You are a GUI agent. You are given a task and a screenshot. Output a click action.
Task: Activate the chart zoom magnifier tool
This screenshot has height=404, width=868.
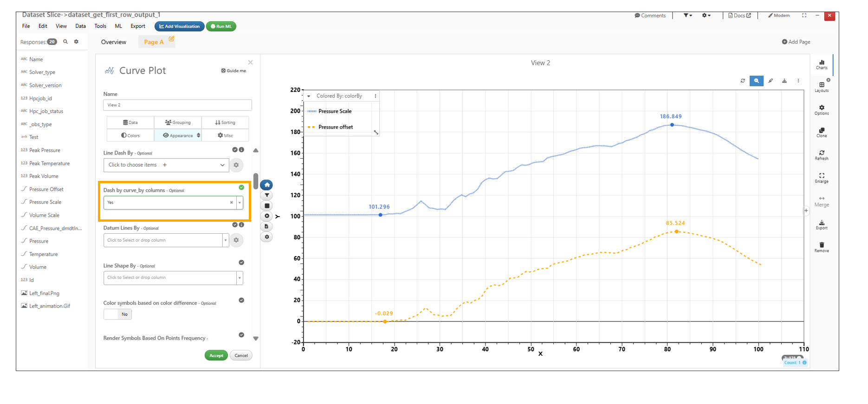pos(756,81)
